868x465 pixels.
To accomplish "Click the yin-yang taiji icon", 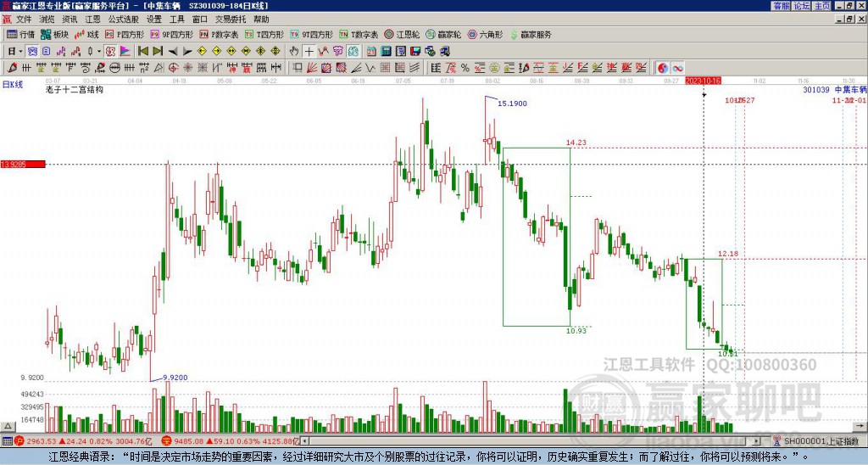I will (x=664, y=68).
